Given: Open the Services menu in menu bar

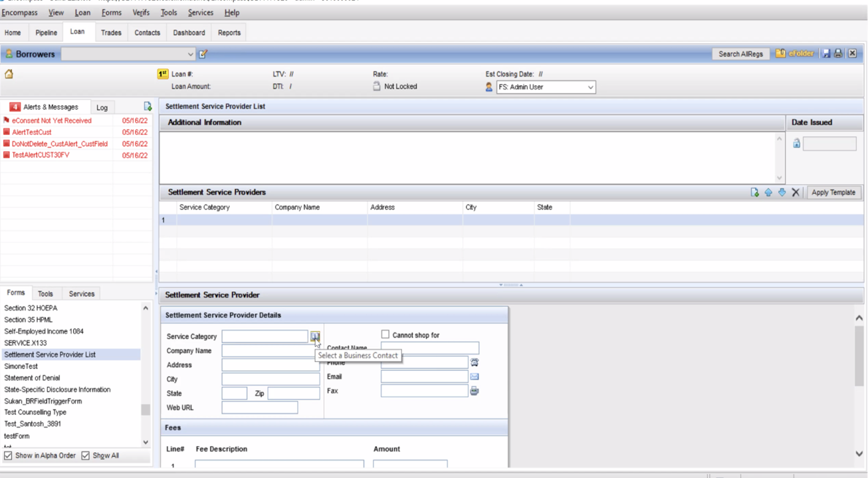Looking at the screenshot, I should pyautogui.click(x=200, y=13).
